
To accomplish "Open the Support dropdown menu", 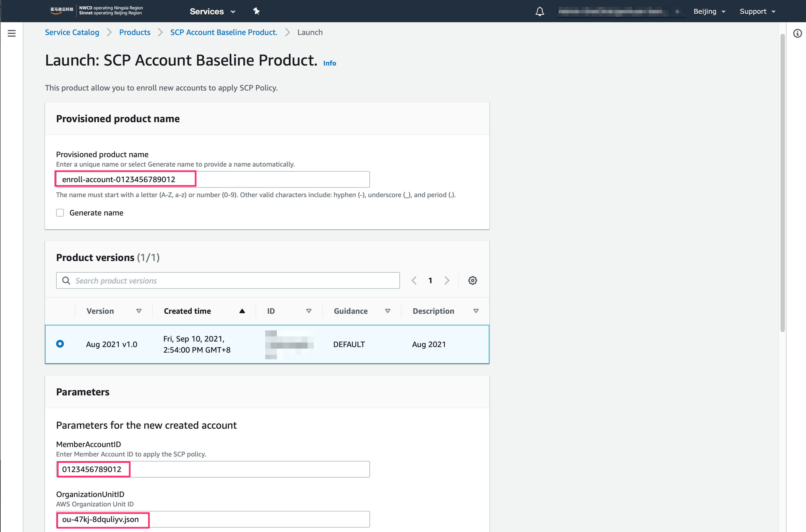I will click(757, 12).
